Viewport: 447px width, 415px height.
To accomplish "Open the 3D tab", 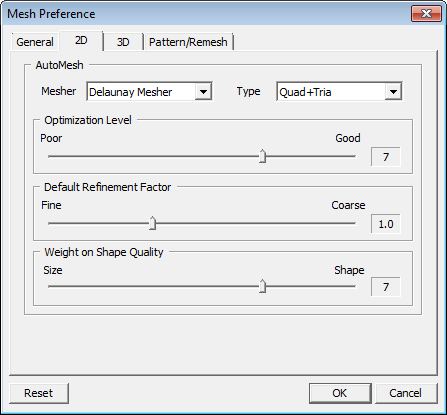I will point(123,42).
